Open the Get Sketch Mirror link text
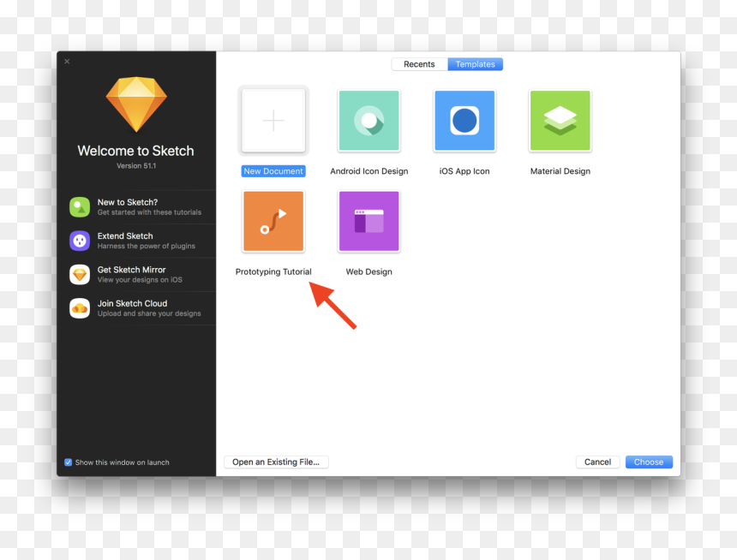The image size is (737, 560). (x=132, y=270)
